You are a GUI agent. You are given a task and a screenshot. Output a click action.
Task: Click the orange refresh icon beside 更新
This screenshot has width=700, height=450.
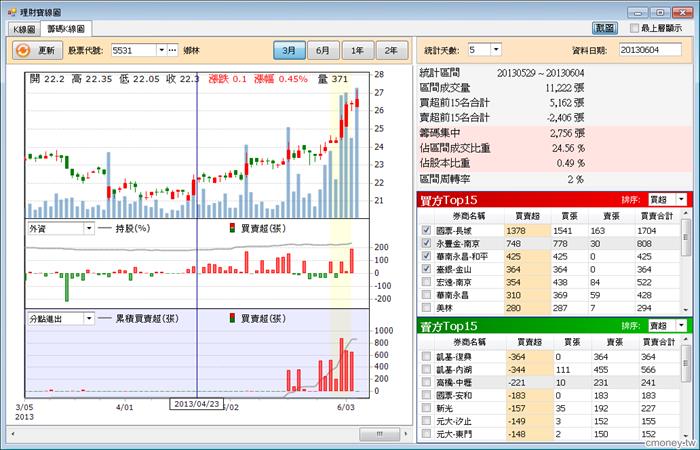point(24,49)
